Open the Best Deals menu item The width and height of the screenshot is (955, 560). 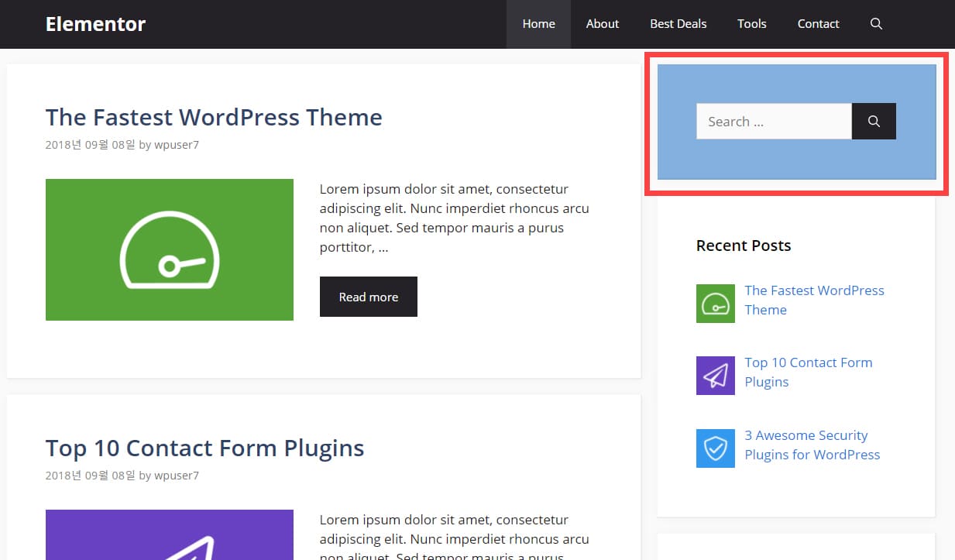pyautogui.click(x=678, y=24)
